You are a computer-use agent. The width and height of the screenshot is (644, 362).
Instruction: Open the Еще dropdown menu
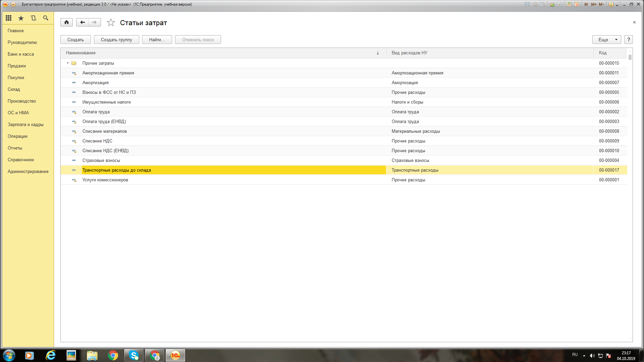(x=606, y=40)
